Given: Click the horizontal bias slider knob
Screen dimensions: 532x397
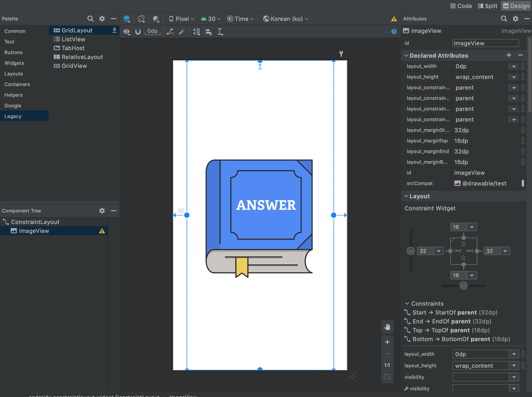Looking at the screenshot, I should pyautogui.click(x=463, y=286).
